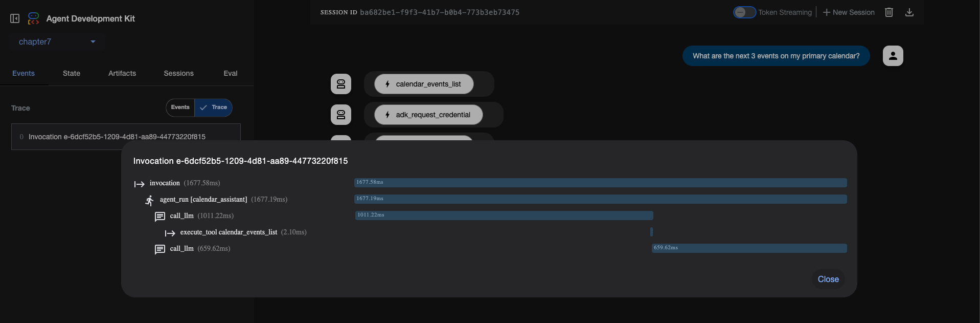980x323 pixels.
Task: Click the agent icon beside adk_request_credential
Action: tap(341, 115)
